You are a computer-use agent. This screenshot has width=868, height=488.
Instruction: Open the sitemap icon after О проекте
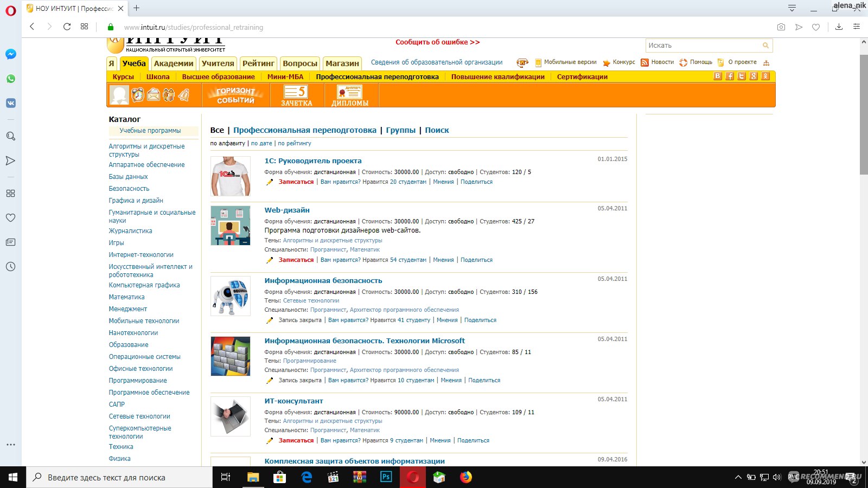coord(766,63)
